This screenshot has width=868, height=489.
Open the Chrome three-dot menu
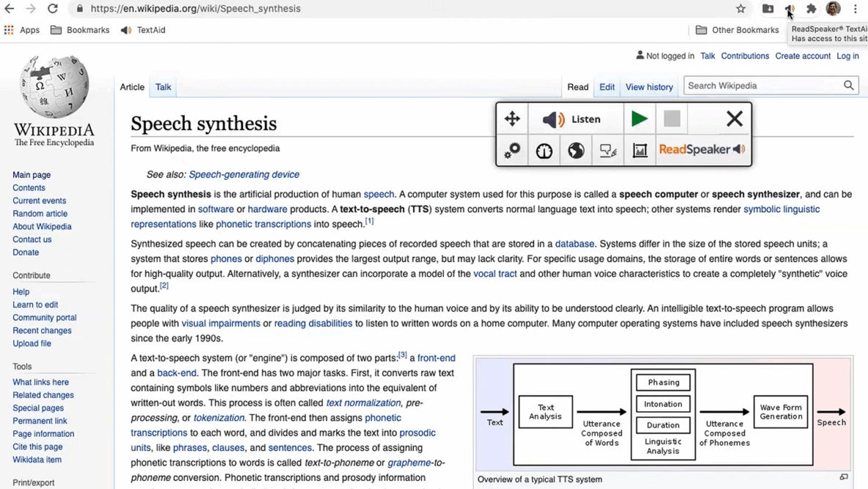click(x=855, y=9)
